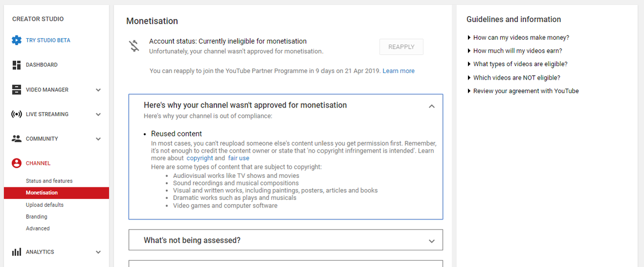Click 'Visual and written works' list item

(275, 191)
